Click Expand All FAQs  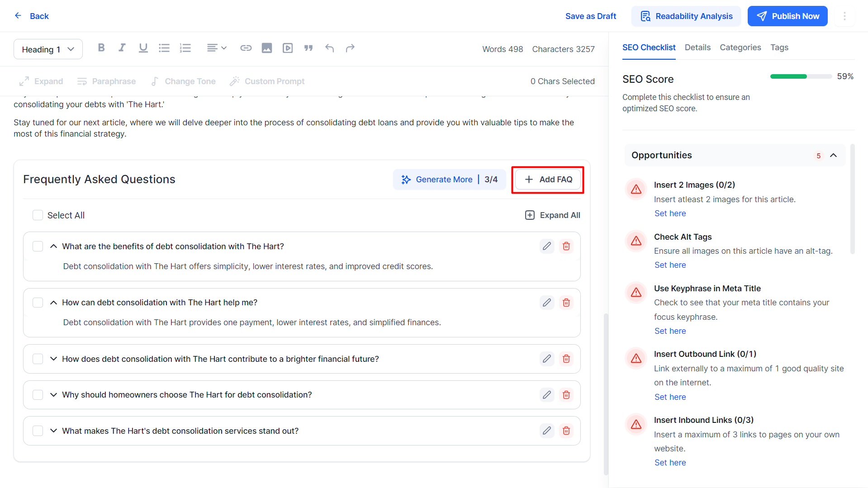tap(552, 215)
